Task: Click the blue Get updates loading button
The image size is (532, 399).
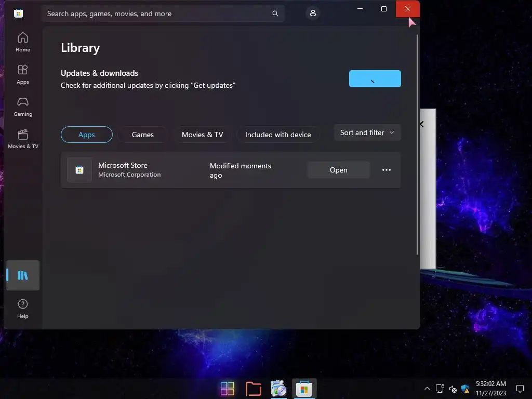Action: tap(375, 79)
